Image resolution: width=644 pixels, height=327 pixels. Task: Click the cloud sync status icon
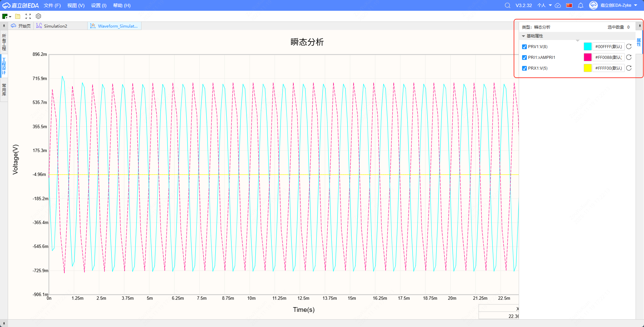[558, 5]
